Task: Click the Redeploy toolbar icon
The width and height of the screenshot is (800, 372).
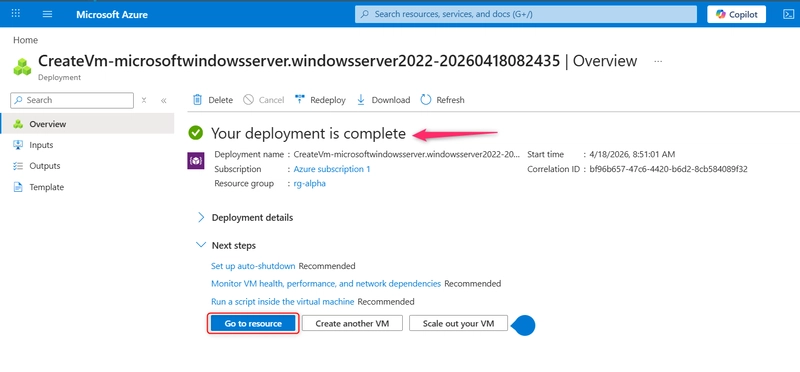Action: [x=300, y=100]
